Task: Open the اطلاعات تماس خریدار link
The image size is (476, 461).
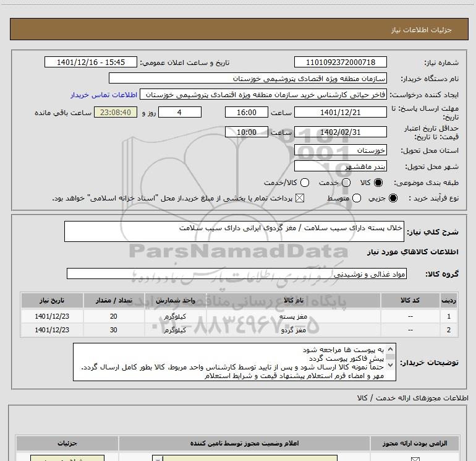Action: [104, 95]
